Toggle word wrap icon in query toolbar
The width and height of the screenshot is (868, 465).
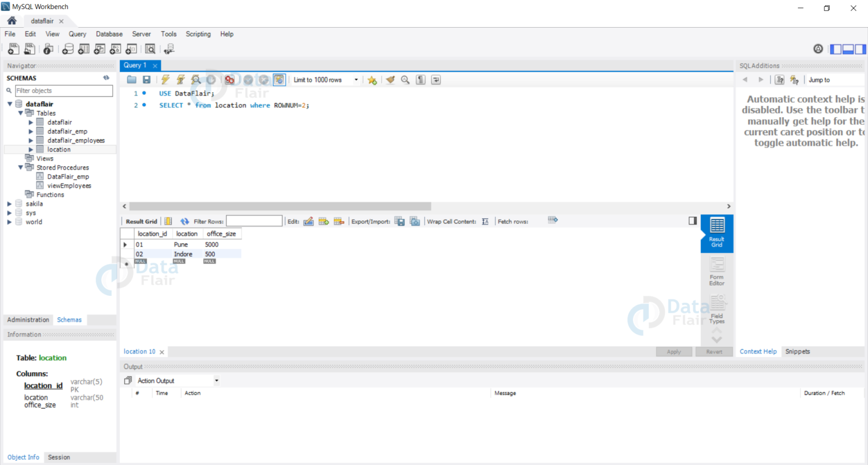pos(436,80)
